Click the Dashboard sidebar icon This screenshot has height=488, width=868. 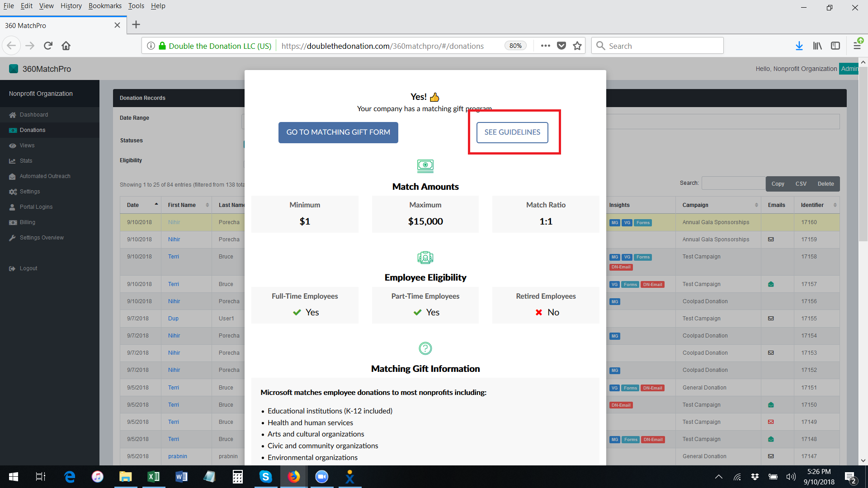13,115
